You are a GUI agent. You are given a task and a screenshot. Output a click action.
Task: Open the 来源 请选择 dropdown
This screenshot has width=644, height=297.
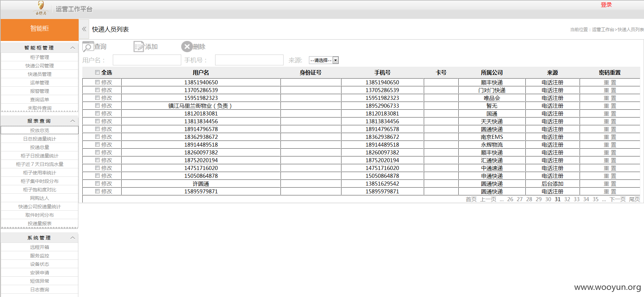[324, 60]
